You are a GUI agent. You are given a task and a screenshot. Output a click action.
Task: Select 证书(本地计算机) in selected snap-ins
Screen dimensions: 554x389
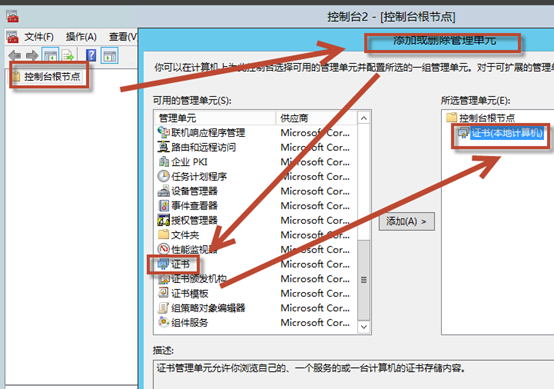507,133
